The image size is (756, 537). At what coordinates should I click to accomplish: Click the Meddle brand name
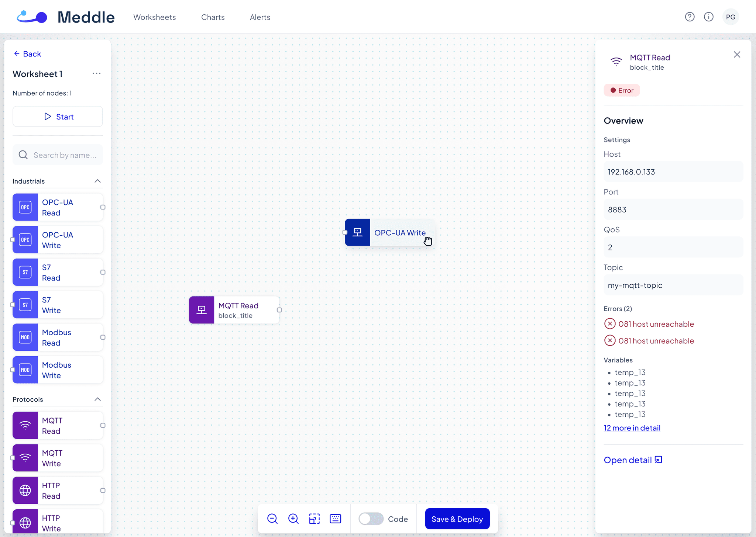pyautogui.click(x=86, y=17)
